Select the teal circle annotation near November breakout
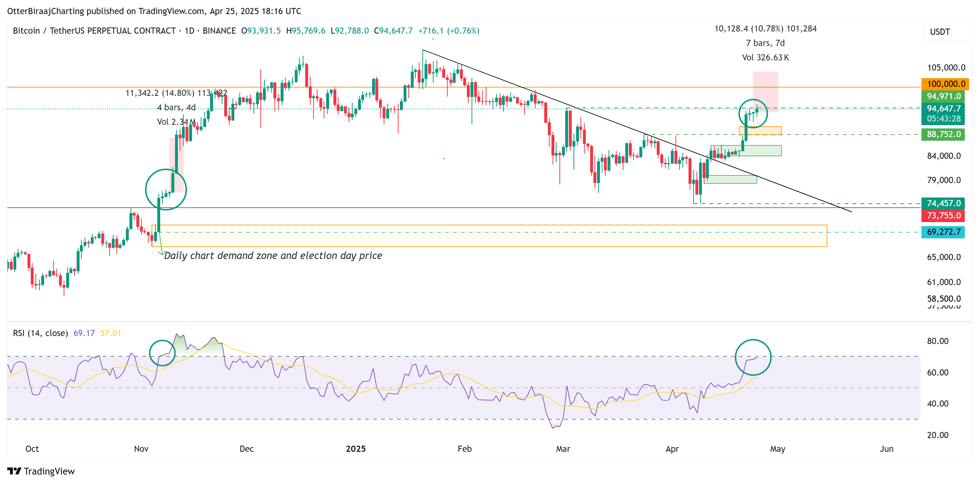Viewport: 980px width, 484px height. pos(166,189)
